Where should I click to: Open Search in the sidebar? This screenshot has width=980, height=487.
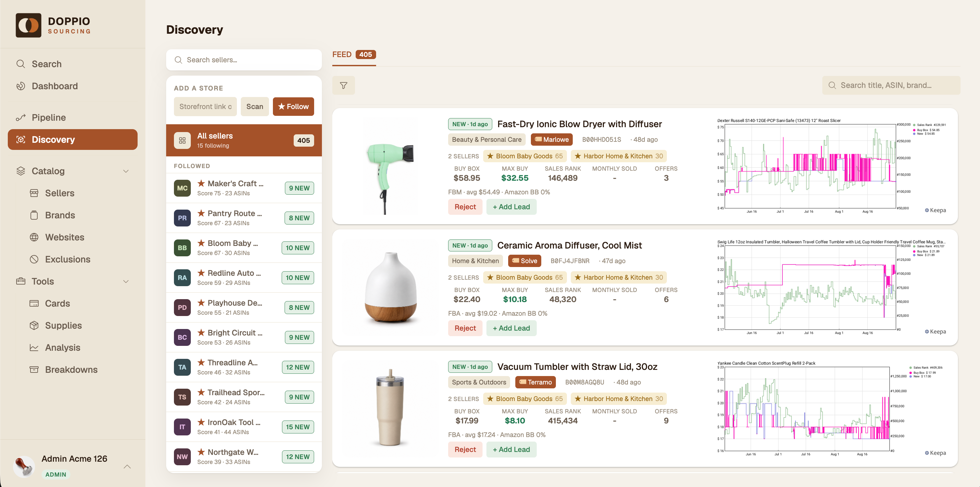coord(73,64)
